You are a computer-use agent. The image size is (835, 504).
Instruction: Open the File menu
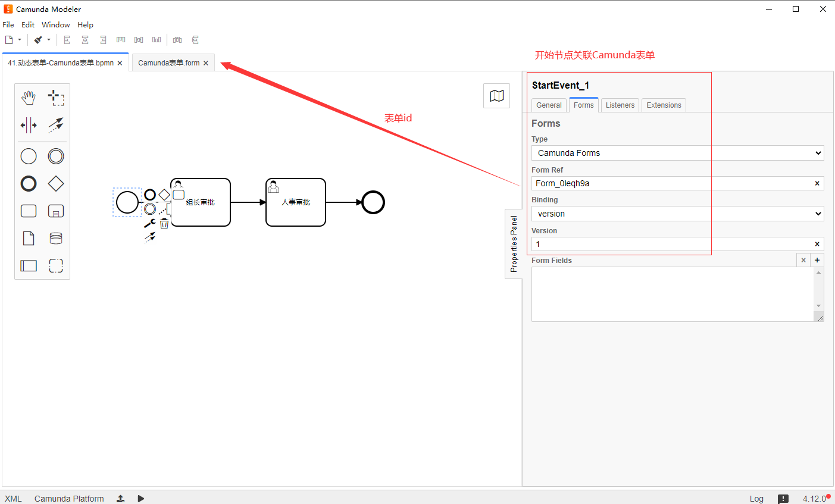[8, 24]
